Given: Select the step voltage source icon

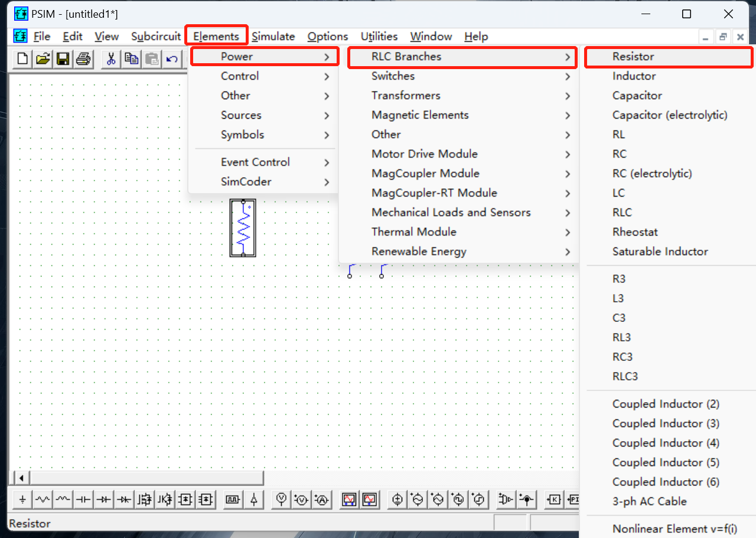Looking at the screenshot, I should pyautogui.click(x=478, y=500).
